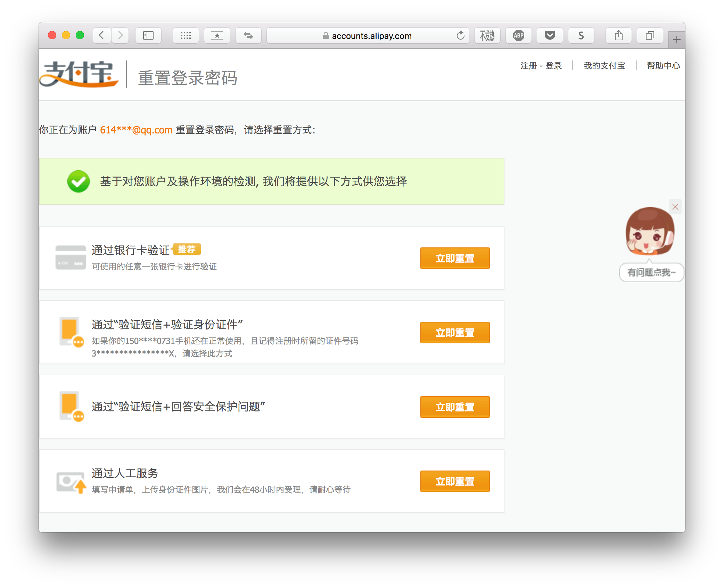
Task: Select 我的支付宝 in the top navigation
Action: (604, 65)
